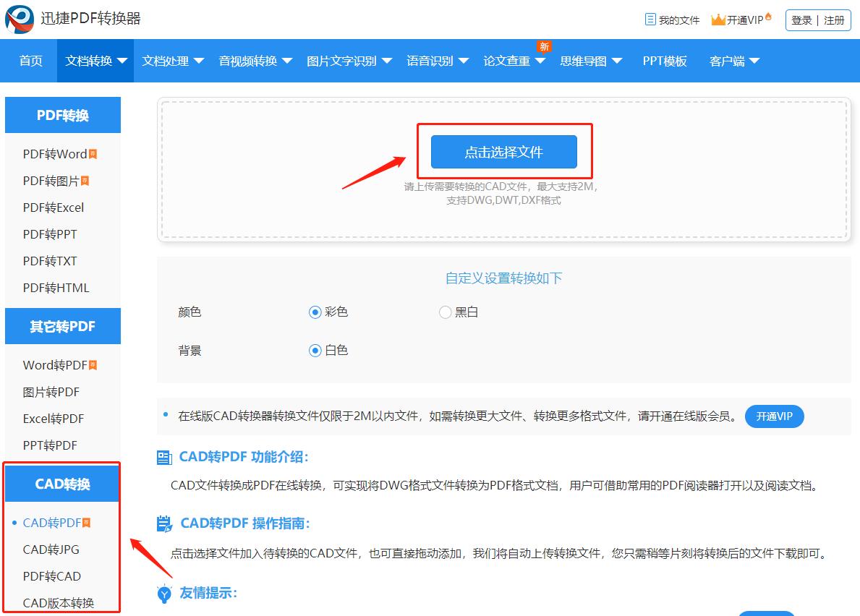Open the 思维导图 dropdown menu
860x616 pixels.
click(x=584, y=61)
